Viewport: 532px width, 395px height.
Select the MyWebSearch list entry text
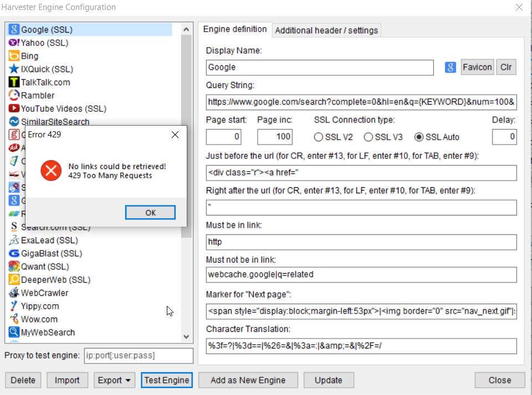point(48,332)
